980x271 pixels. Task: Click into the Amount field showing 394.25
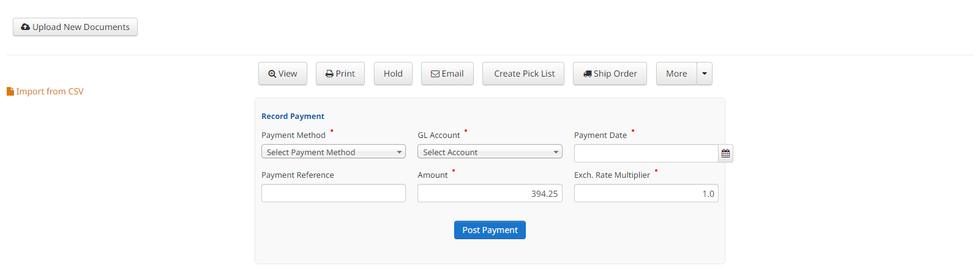click(x=490, y=193)
